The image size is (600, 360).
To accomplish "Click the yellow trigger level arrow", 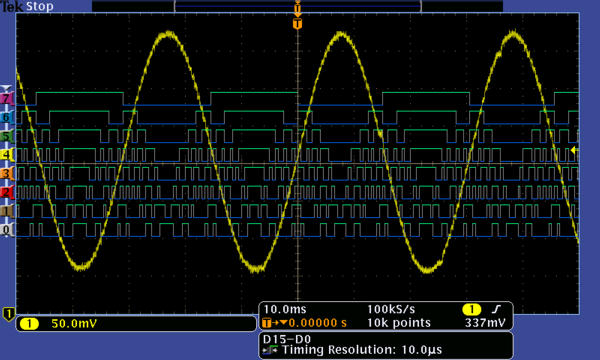I will [573, 150].
